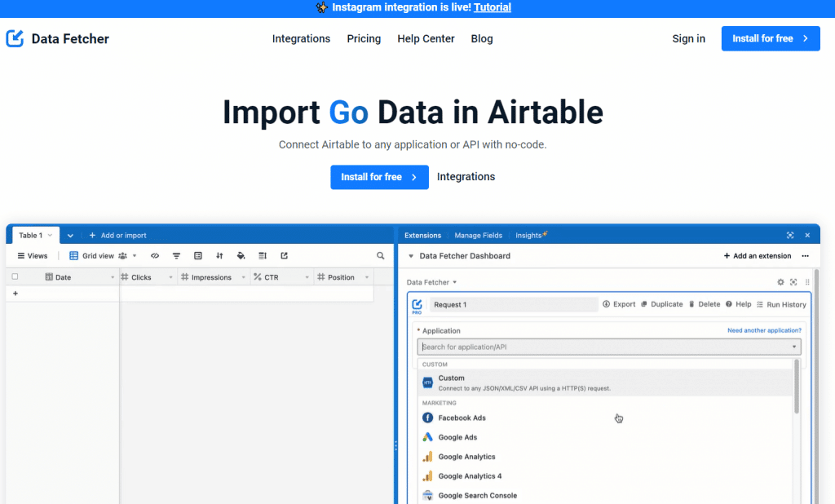The height and width of the screenshot is (504, 835).
Task: Click the group records icon
Action: [x=198, y=256]
